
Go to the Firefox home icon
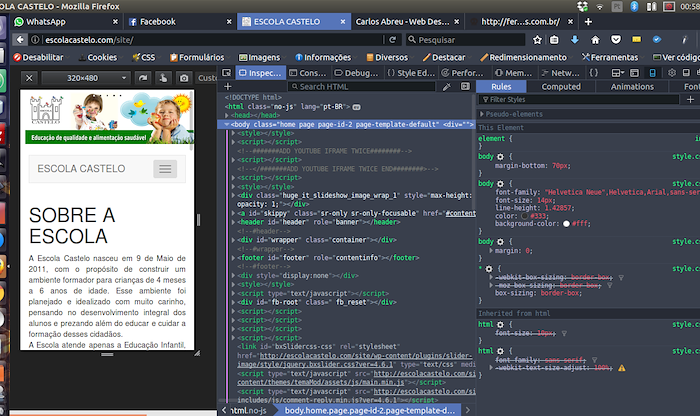point(595,40)
